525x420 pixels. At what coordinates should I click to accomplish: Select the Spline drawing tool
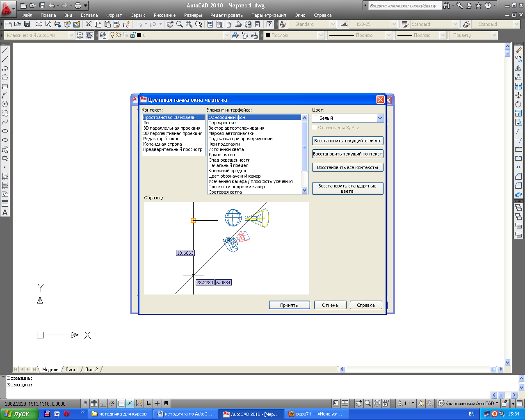click(x=5, y=122)
